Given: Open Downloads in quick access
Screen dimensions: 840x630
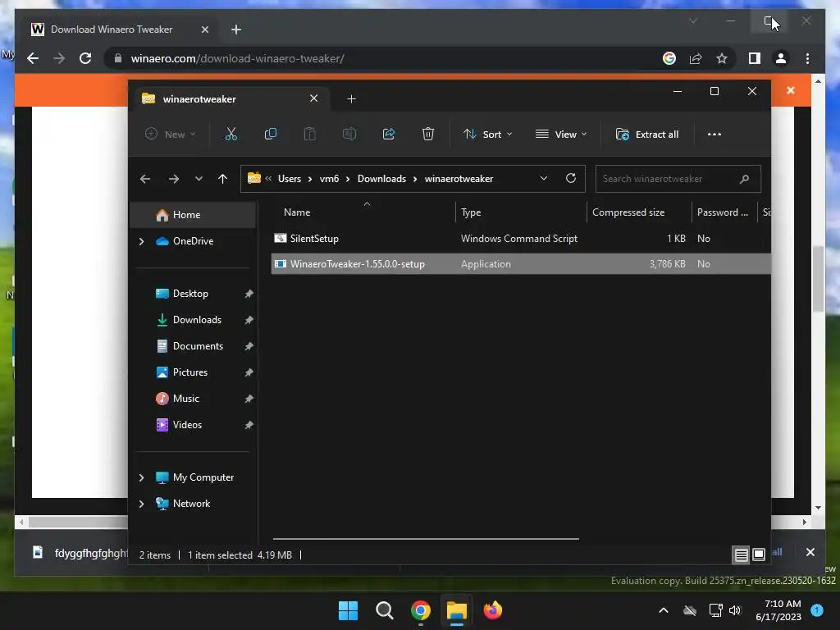Looking at the screenshot, I should click(196, 320).
